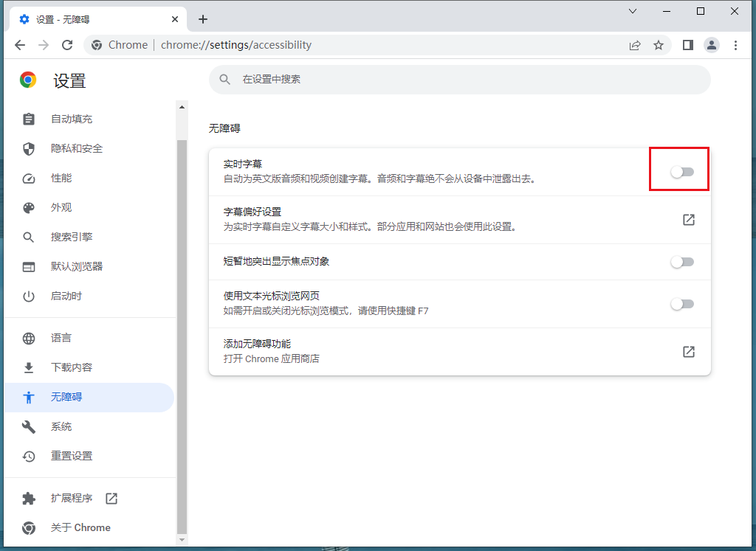756x551 pixels.
Task: Reload the current page
Action: (67, 45)
